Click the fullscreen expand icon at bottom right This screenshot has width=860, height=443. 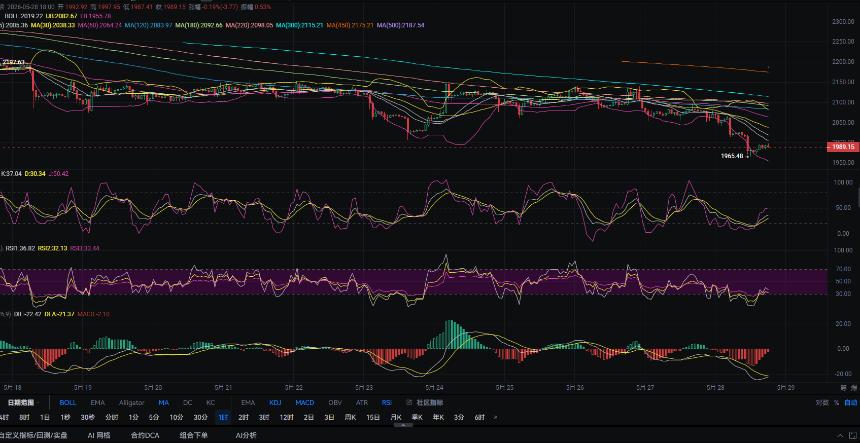coord(855,435)
